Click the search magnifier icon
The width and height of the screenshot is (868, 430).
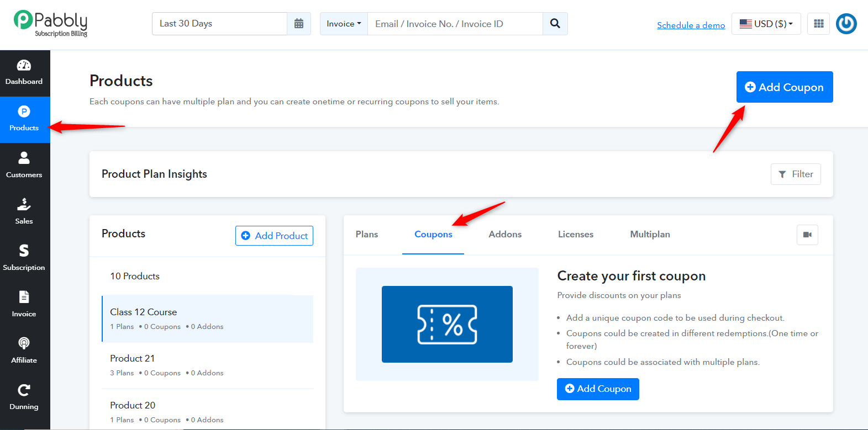click(x=555, y=24)
